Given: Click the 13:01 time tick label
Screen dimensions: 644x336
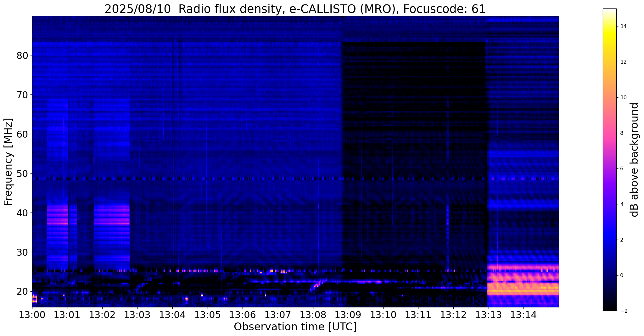Looking at the screenshot, I should point(67,315).
